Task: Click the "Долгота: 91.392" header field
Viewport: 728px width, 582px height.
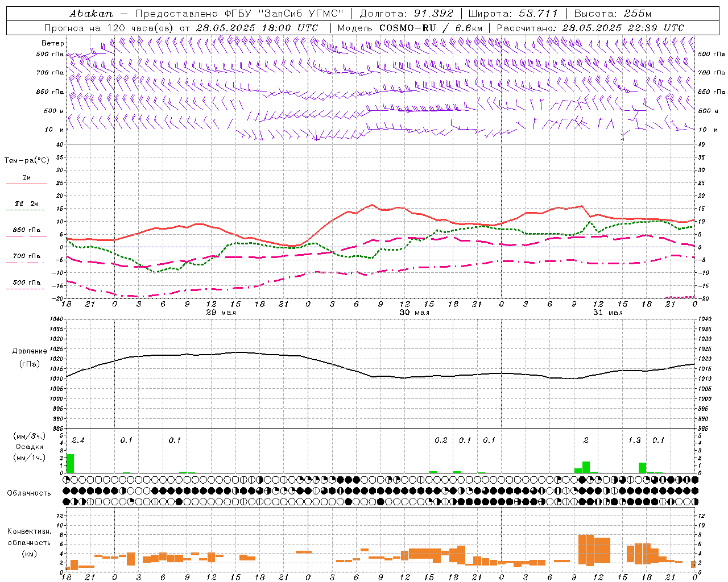Action: 407,13
